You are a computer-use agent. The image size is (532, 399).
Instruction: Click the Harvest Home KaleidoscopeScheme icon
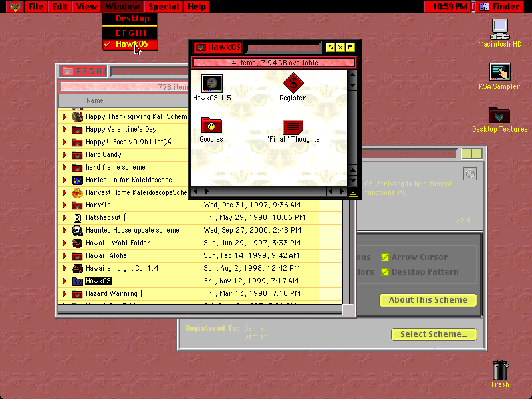coord(78,193)
